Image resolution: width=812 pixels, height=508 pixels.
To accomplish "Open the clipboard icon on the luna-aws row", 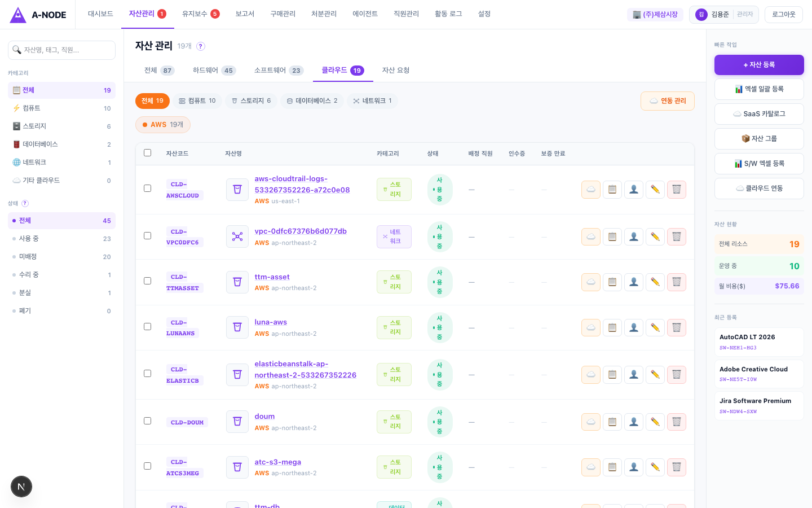I will point(612,328).
